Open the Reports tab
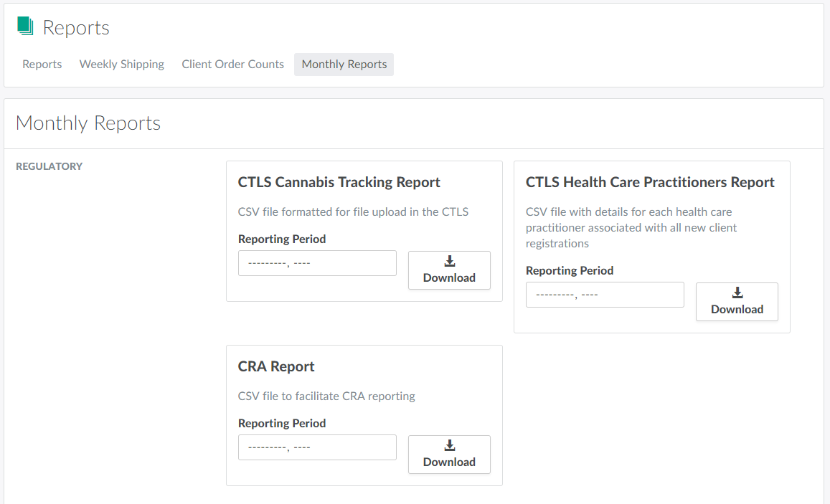The width and height of the screenshot is (830, 504). (42, 65)
